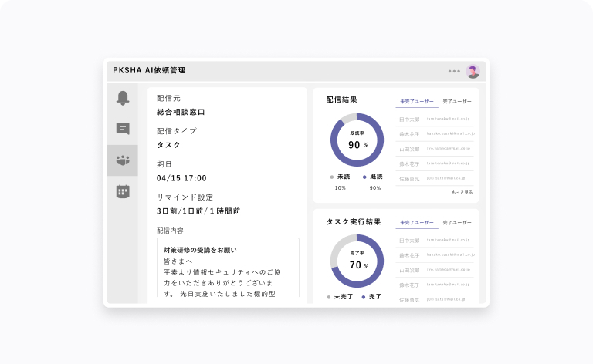The height and width of the screenshot is (364, 593).
Task: Select the people group sidebar icon
Action: (x=123, y=160)
